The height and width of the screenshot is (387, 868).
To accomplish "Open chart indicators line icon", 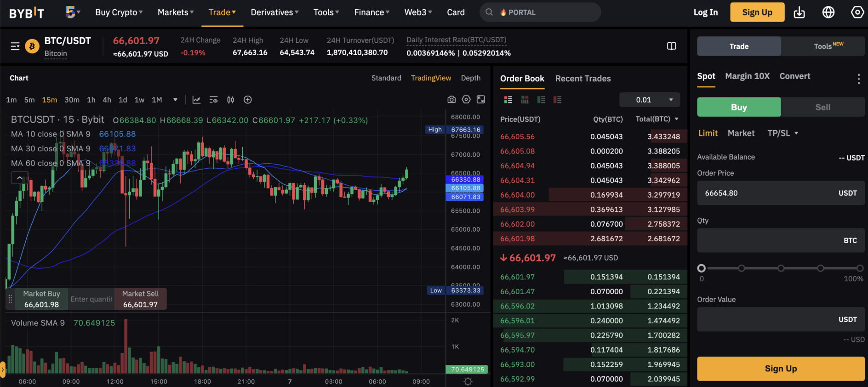I will pos(196,100).
